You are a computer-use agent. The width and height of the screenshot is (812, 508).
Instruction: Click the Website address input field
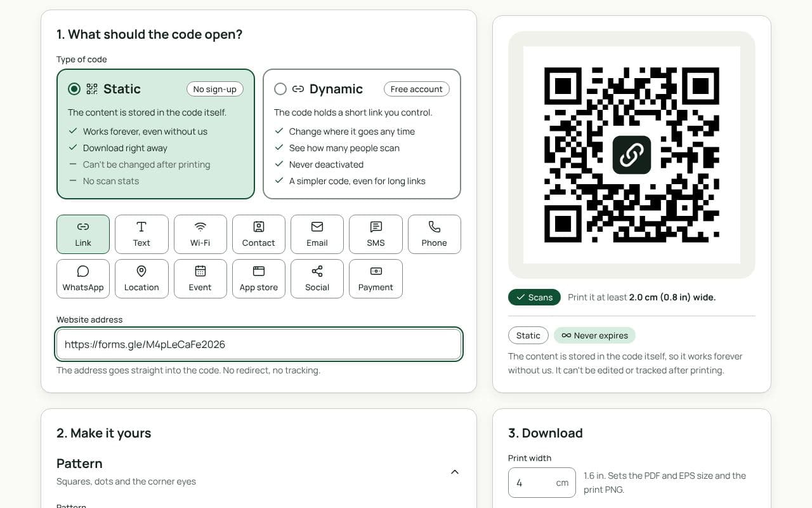(x=259, y=344)
